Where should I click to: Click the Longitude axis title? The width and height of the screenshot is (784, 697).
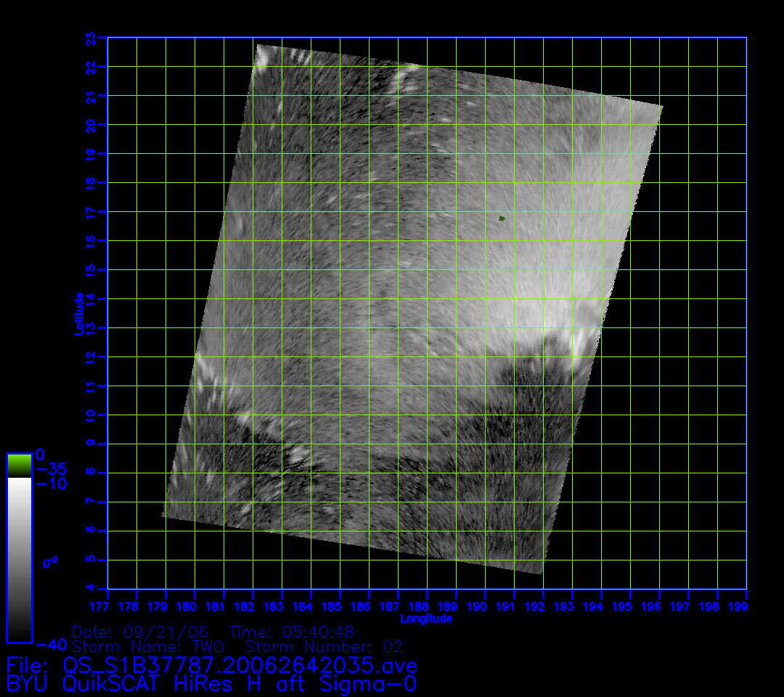426,619
